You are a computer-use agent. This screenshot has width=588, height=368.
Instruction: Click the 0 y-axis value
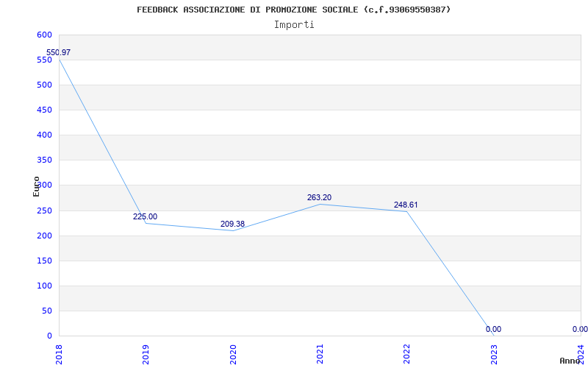point(49,336)
